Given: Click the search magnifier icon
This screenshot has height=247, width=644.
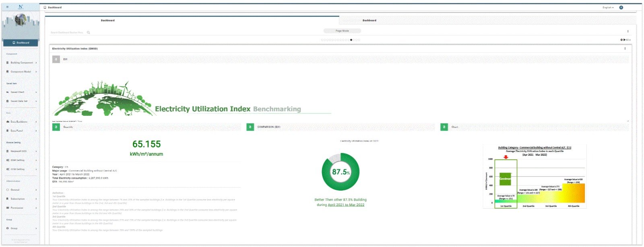Looking at the screenshot, I should (x=89, y=33).
